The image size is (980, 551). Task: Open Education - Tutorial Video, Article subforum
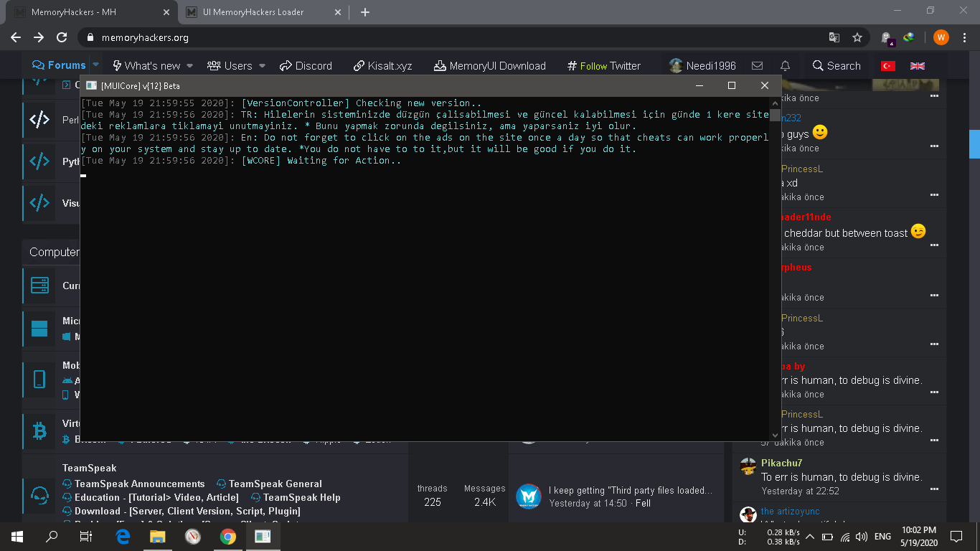click(x=156, y=497)
